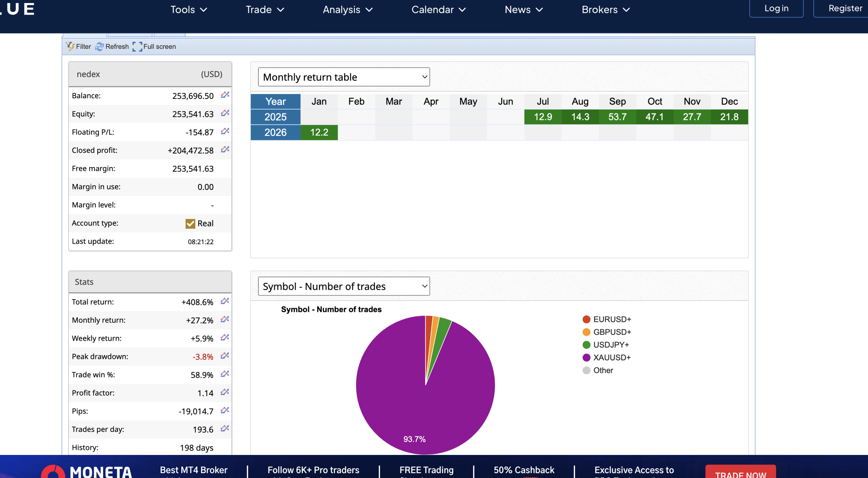Click the chart icon beside Peak drawdown
This screenshot has height=478, width=868.
[x=224, y=356]
